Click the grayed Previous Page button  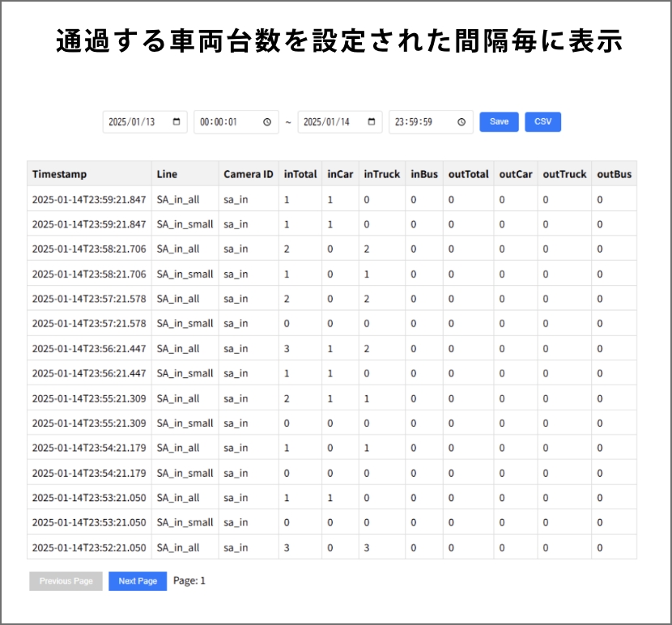click(x=66, y=581)
